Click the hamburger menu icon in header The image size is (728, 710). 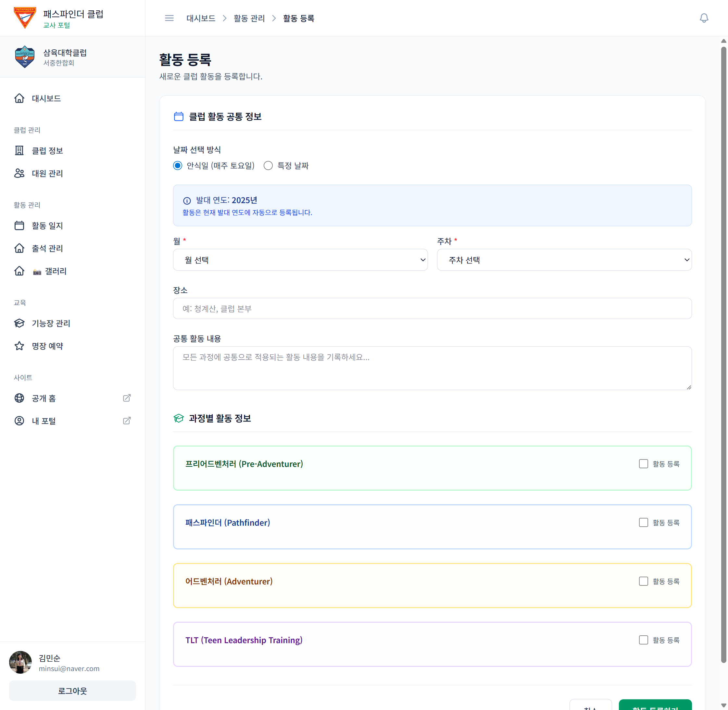tap(169, 18)
